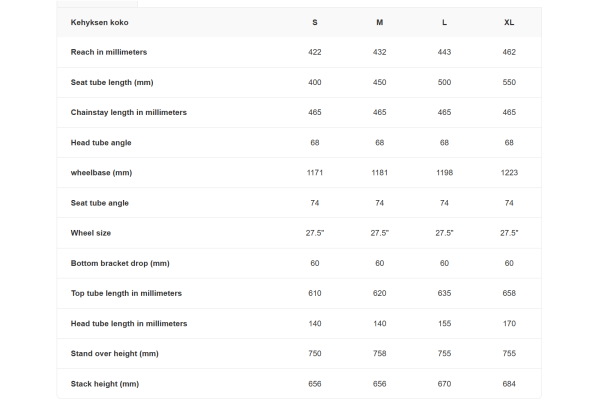
Task: Click the 1171 wheelbase value
Action: tap(315, 172)
